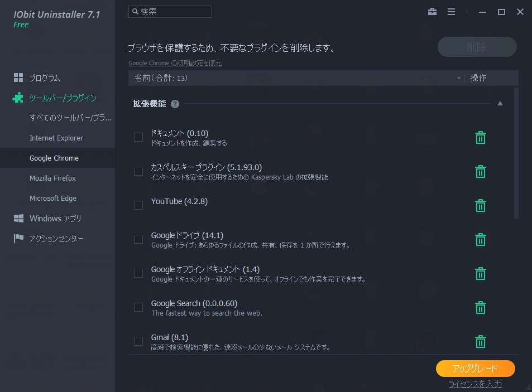
Task: Click the grid icon beside プログラム
Action: point(18,78)
